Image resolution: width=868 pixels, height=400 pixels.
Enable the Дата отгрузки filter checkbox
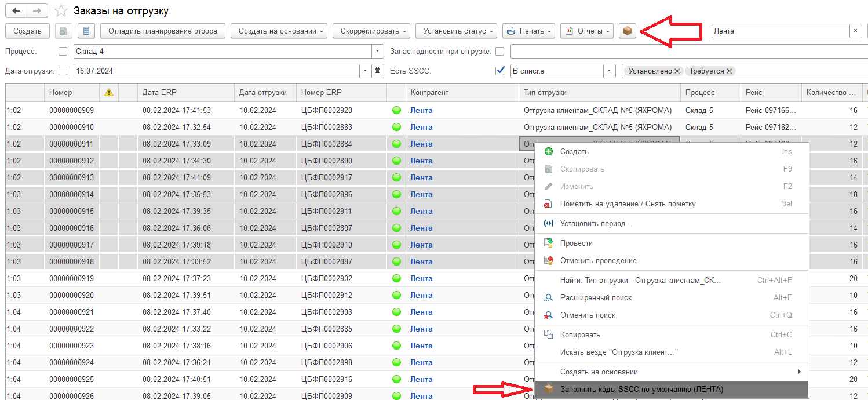pyautogui.click(x=63, y=71)
